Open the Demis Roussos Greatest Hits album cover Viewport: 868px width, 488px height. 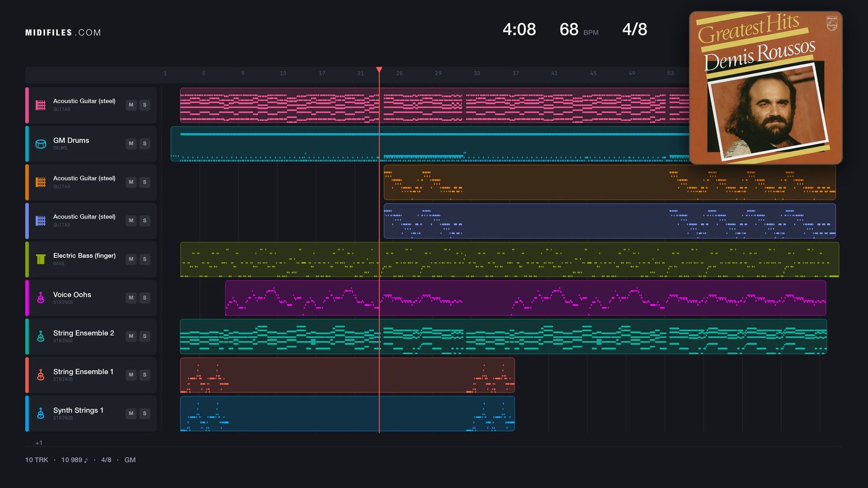point(766,88)
